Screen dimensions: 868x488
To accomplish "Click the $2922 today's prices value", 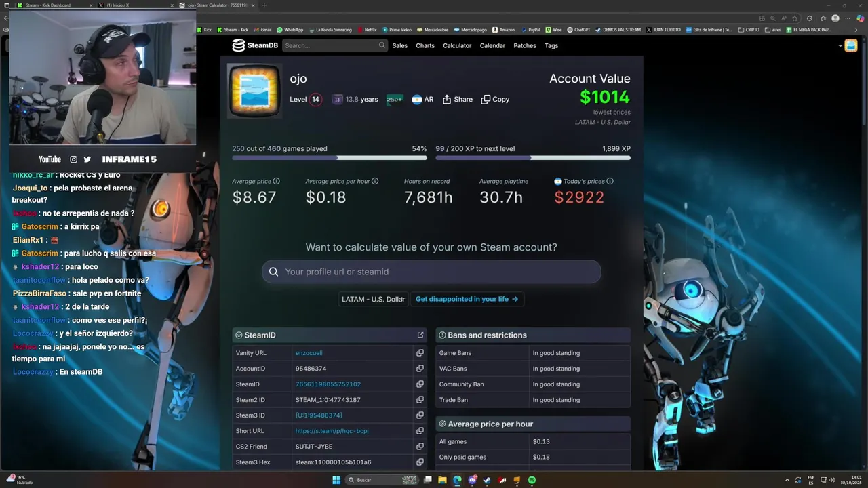I will 579,197.
